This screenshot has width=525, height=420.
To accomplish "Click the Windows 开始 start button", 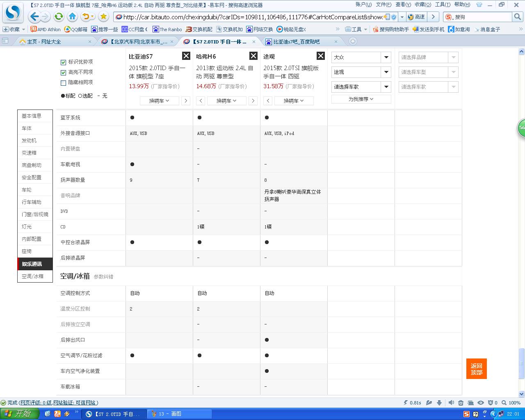I will [x=19, y=414].
